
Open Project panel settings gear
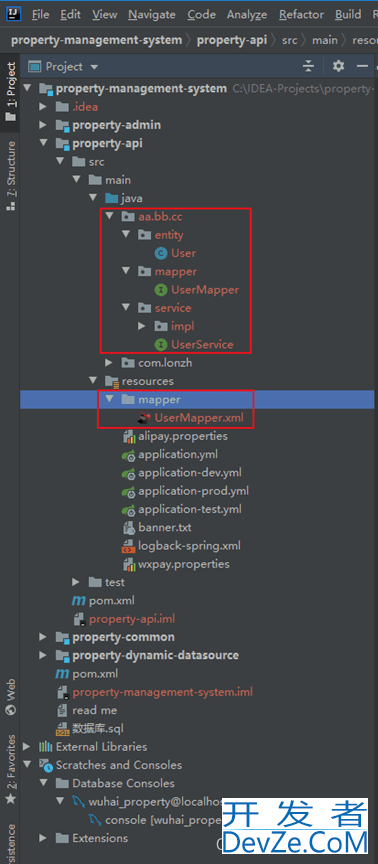338,67
